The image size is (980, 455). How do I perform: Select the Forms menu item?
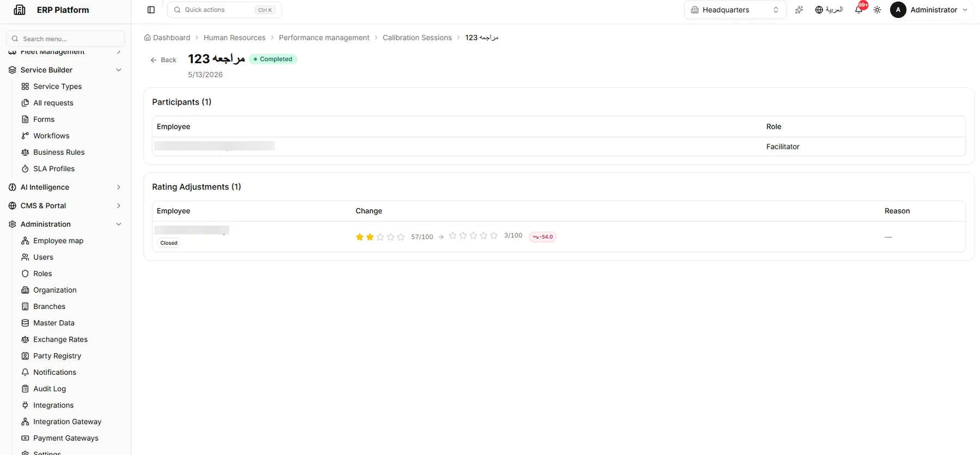pos(44,119)
